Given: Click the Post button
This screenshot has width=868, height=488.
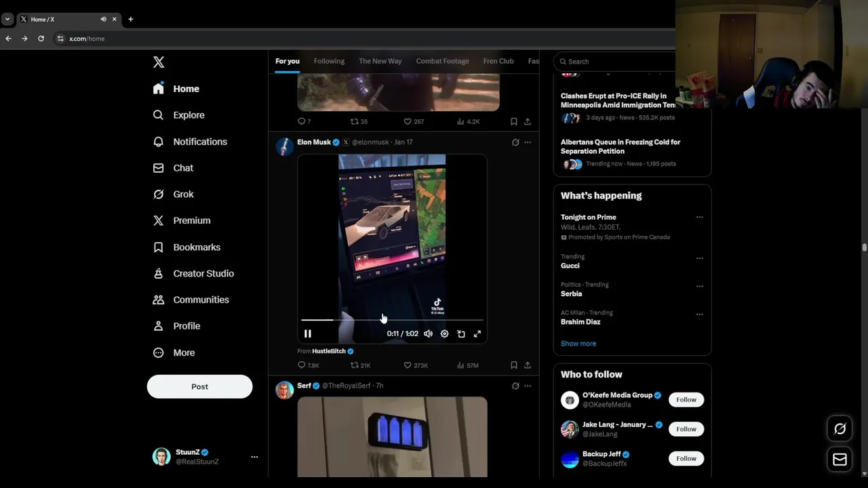Looking at the screenshot, I should (x=199, y=386).
